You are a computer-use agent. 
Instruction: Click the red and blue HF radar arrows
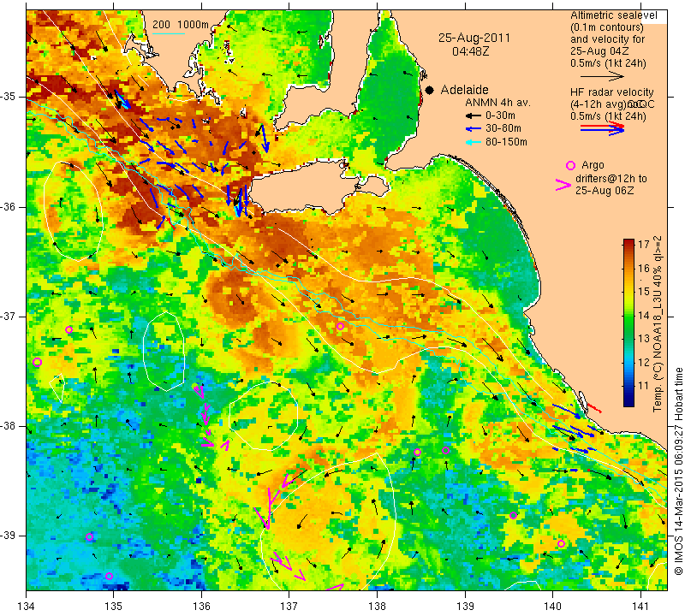(602, 128)
